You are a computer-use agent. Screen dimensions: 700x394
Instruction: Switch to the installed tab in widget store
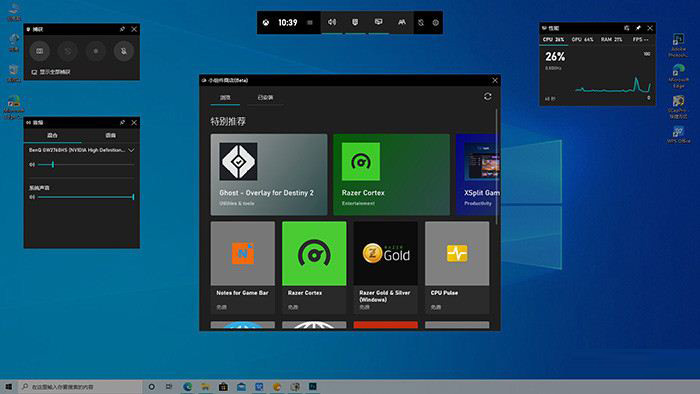(x=265, y=97)
